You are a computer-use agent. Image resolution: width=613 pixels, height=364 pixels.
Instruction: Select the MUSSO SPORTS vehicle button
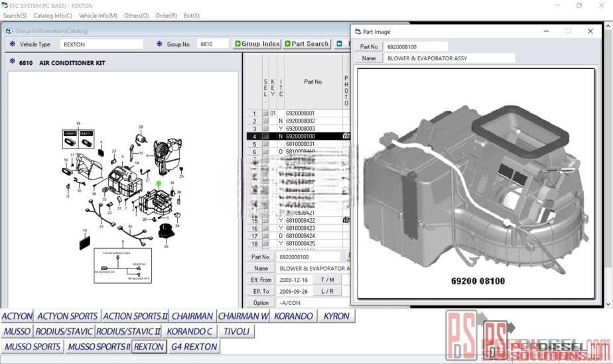point(33,346)
